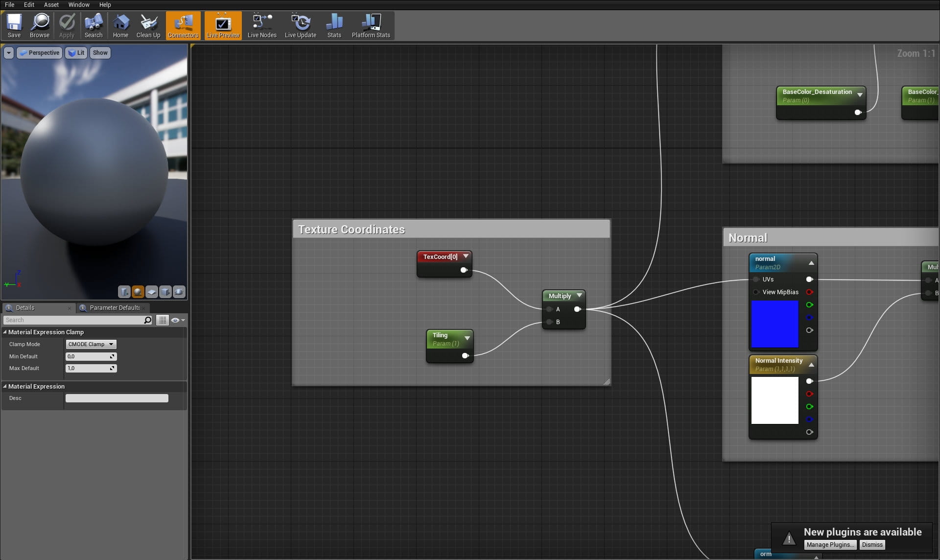
Task: Open the File menu
Action: tap(9, 4)
